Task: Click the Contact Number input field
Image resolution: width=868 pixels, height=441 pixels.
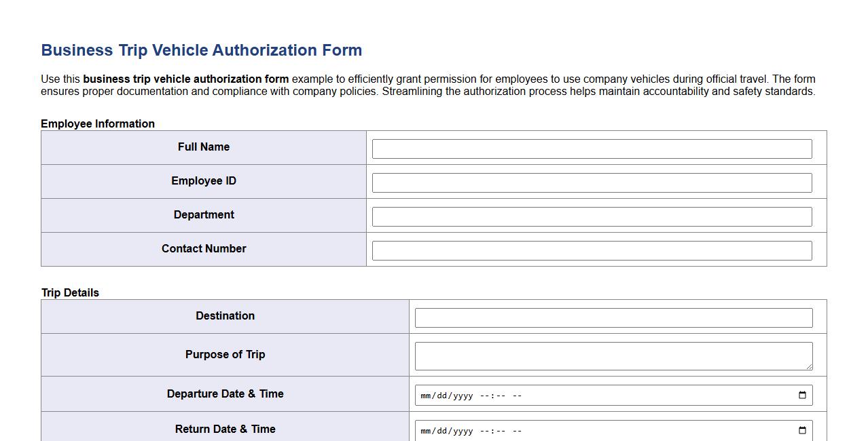Action: [x=591, y=250]
